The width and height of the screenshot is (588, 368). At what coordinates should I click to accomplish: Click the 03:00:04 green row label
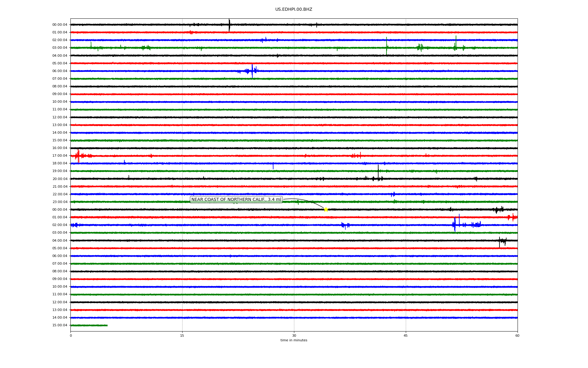tap(60, 48)
